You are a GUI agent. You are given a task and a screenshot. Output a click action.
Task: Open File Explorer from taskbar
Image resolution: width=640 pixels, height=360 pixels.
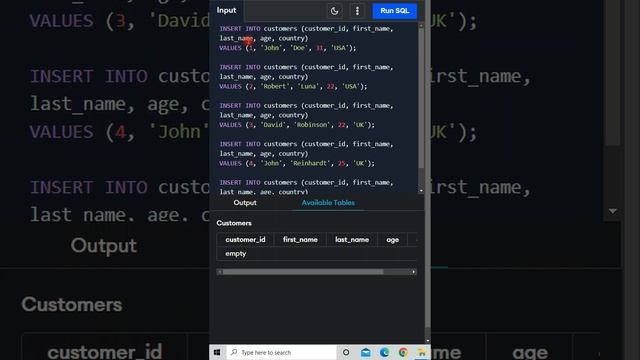pyautogui.click(x=421, y=352)
